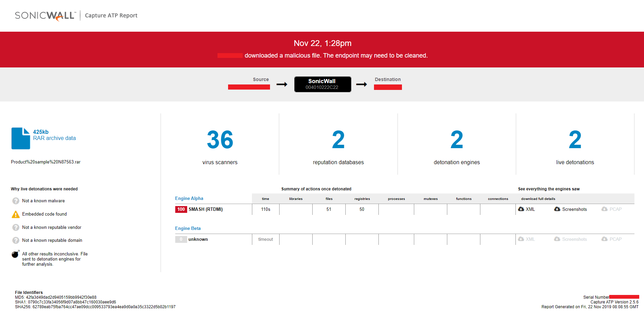Click the RAR archive data link
Viewport: 644px width, 313px height.
[55, 138]
